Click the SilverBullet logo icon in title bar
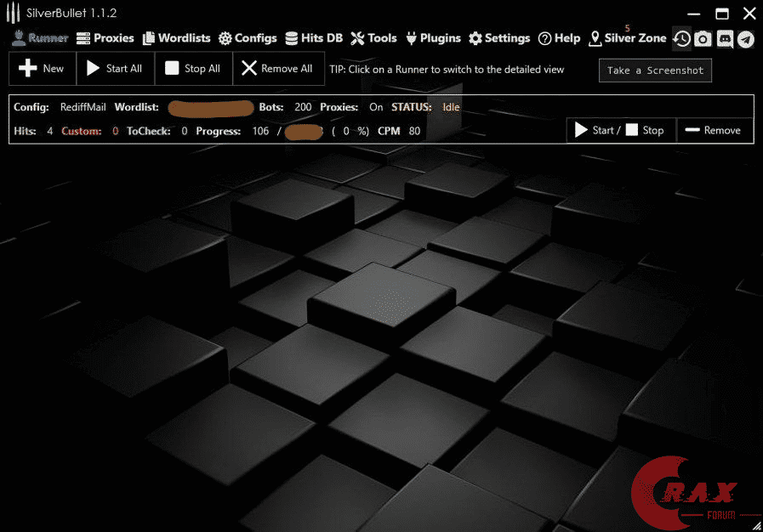 (13, 13)
